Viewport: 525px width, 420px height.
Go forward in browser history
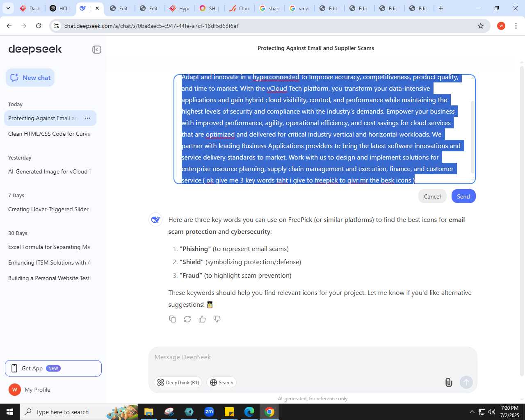pos(24,26)
